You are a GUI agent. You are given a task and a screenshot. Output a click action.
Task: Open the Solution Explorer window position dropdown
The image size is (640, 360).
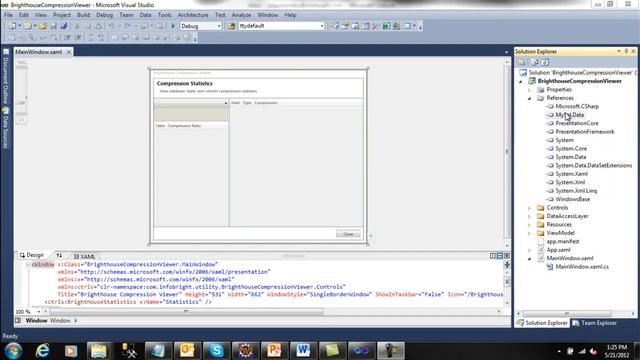(619, 51)
